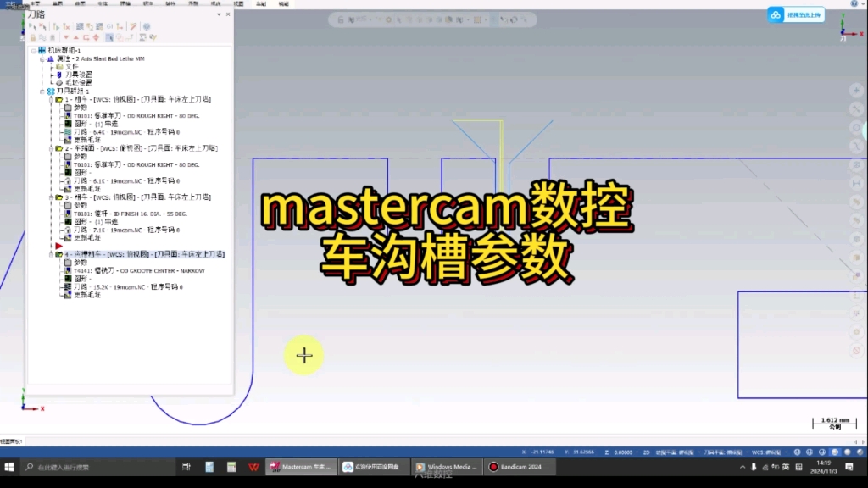Collapse operation 1 粗车 node
This screenshot has width=868, height=488.
click(x=51, y=100)
